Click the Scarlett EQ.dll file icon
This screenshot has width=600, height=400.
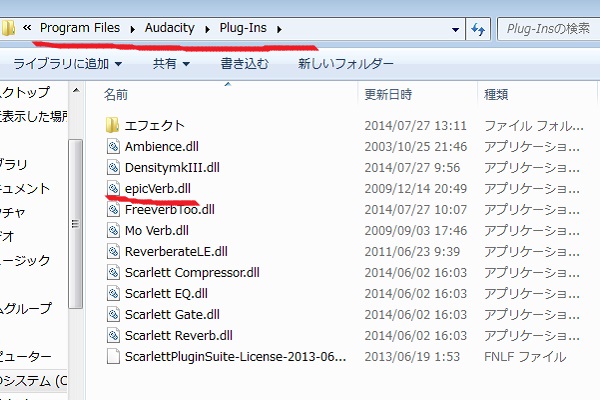pos(113,294)
